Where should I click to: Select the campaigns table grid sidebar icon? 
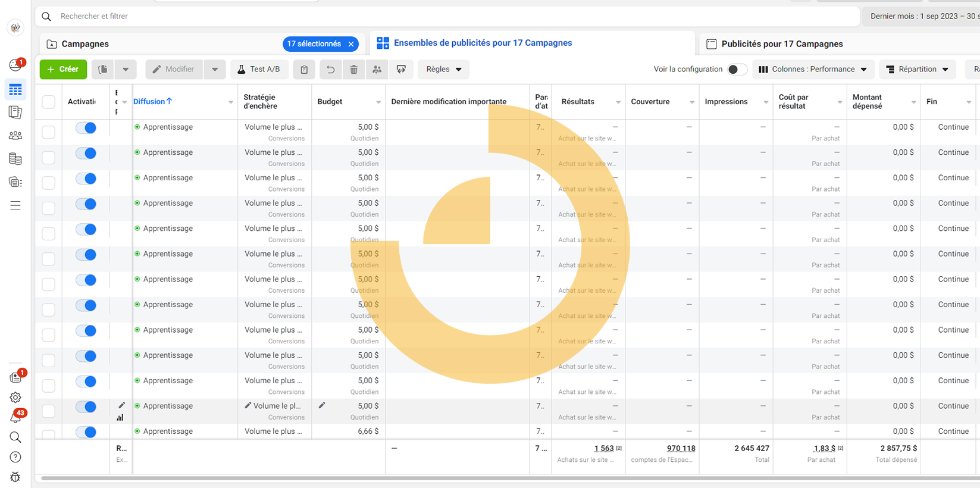[15, 90]
